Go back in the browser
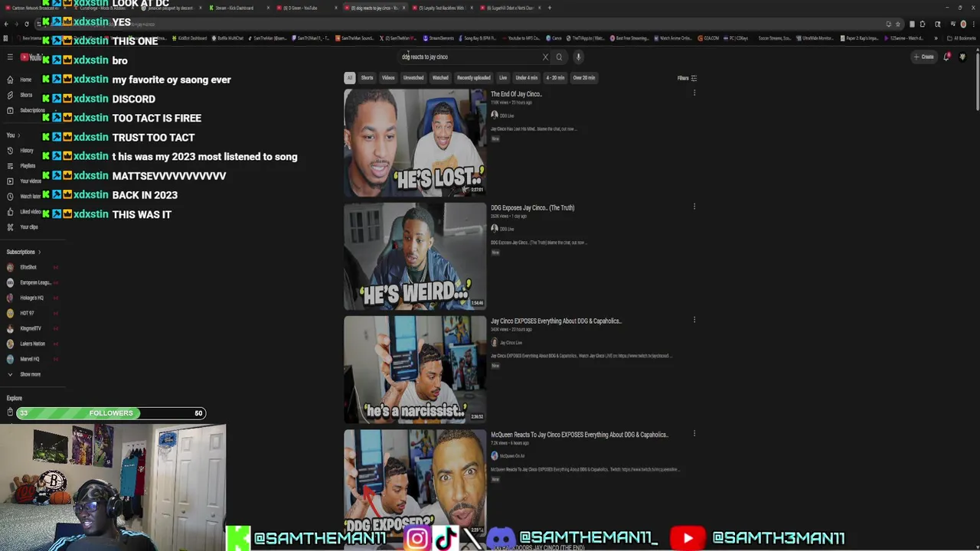Screen dimensions: 980x551 click(7, 24)
